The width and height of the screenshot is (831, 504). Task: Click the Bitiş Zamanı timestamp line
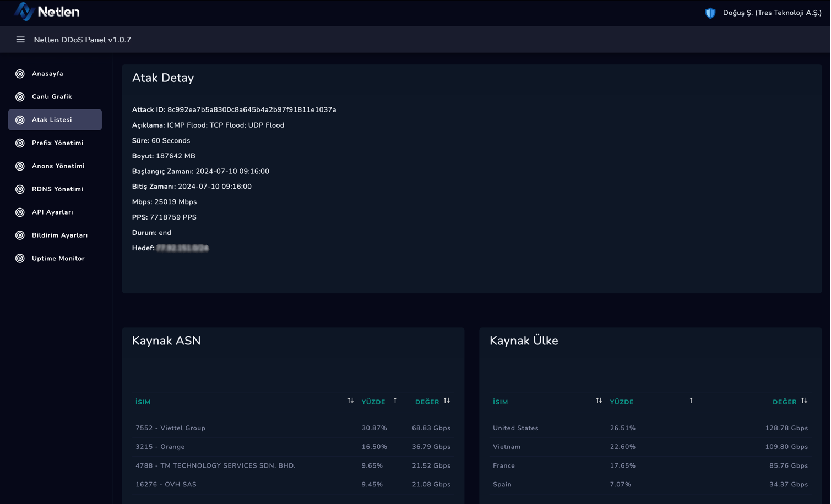pos(192,187)
